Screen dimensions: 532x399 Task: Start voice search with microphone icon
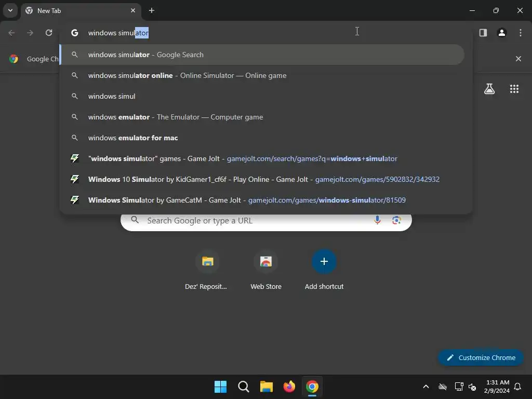pyautogui.click(x=377, y=220)
